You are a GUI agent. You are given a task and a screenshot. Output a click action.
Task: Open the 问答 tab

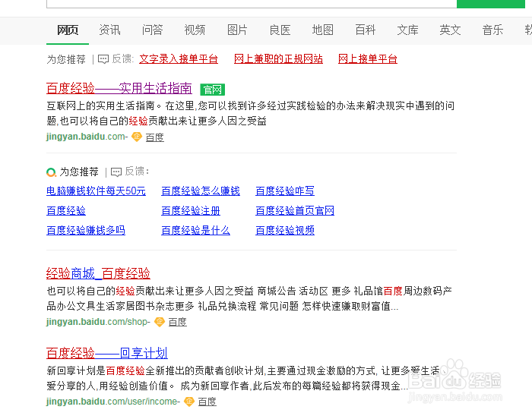(x=152, y=30)
